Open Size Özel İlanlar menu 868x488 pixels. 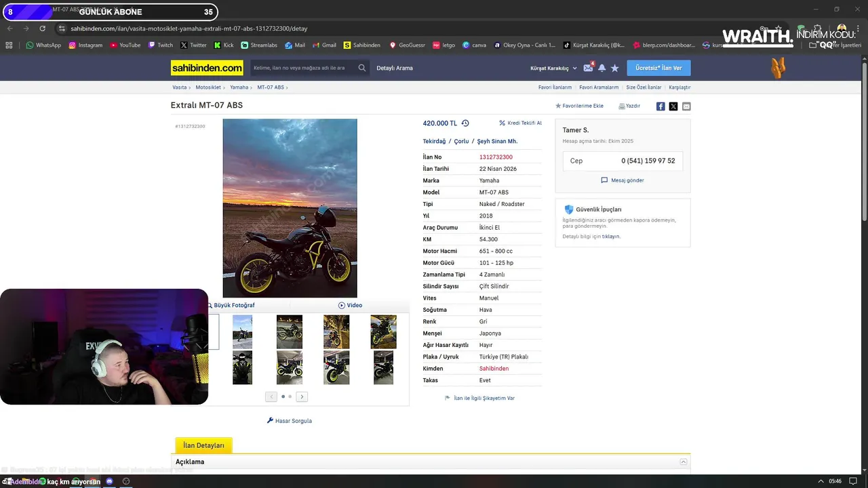click(644, 87)
